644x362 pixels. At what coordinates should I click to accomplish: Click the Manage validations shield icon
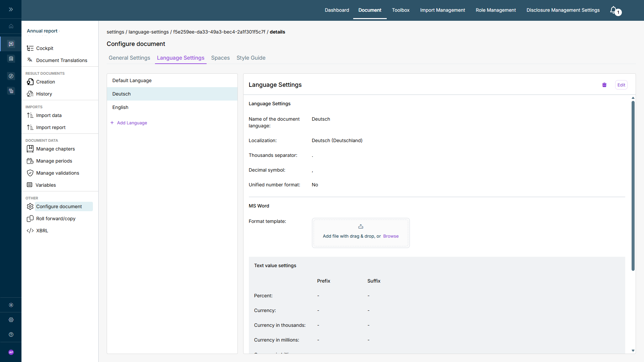coord(30,173)
